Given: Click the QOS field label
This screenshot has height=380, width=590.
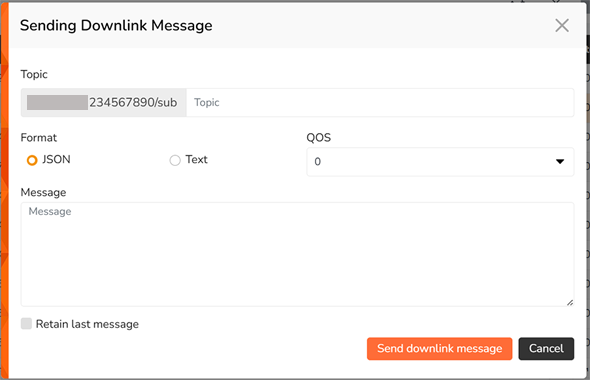Looking at the screenshot, I should pos(319,138).
